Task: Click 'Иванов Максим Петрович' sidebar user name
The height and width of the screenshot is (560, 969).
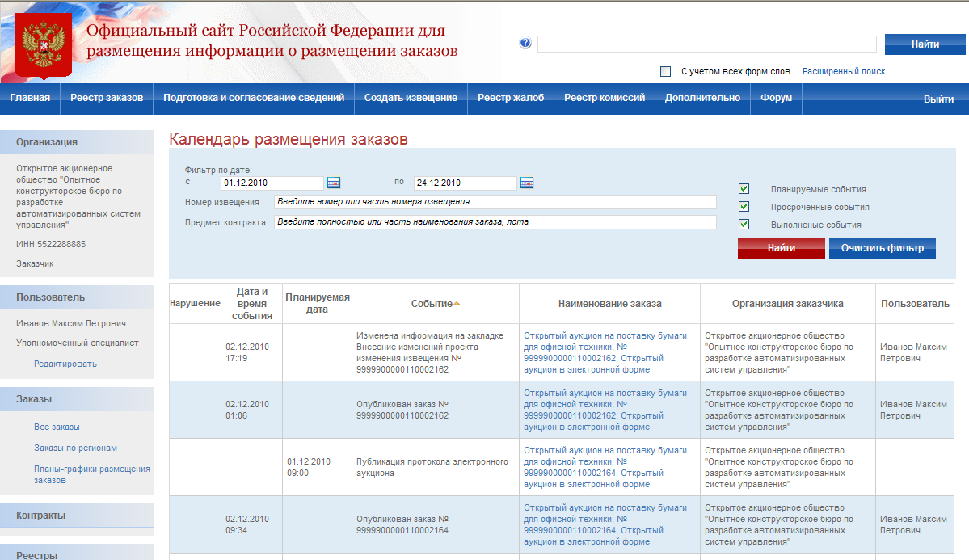Action: click(x=71, y=323)
